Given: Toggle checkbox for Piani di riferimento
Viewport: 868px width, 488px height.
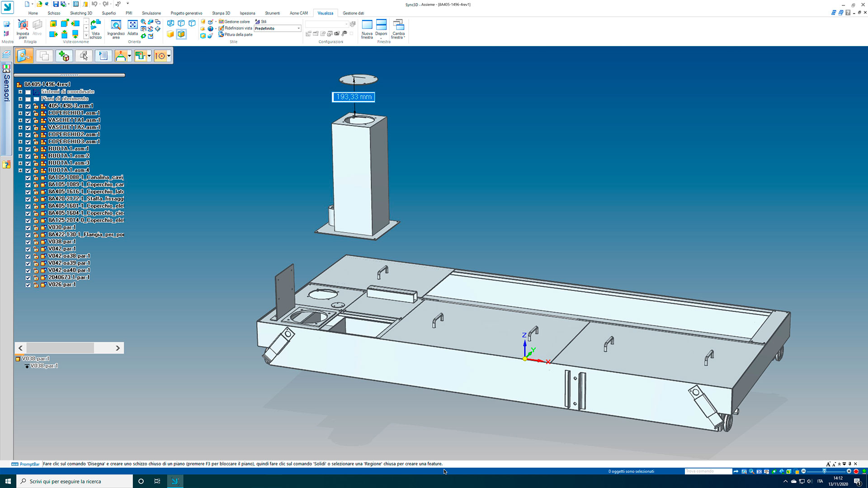Looking at the screenshot, I should click(28, 99).
